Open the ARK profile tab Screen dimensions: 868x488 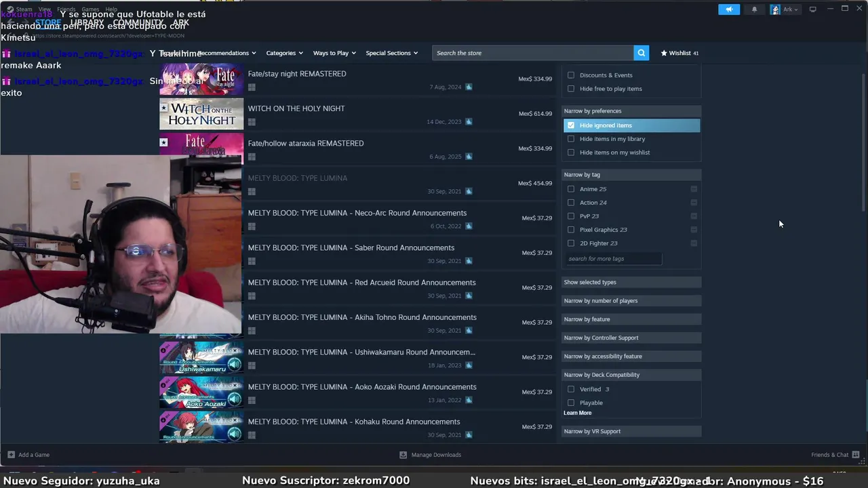180,22
